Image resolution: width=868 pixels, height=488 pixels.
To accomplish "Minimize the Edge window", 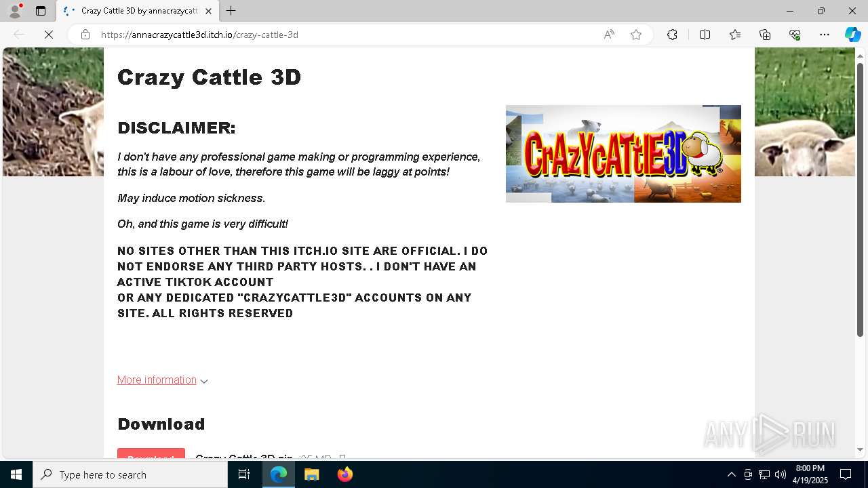I will point(789,11).
